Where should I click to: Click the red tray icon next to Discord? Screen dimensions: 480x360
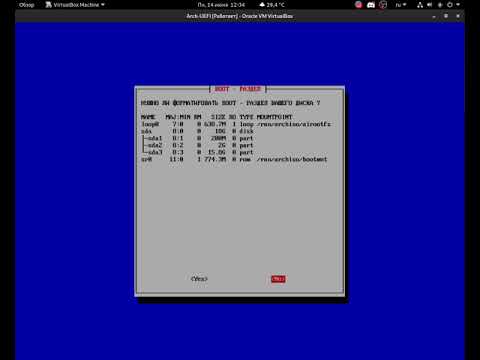point(359,5)
